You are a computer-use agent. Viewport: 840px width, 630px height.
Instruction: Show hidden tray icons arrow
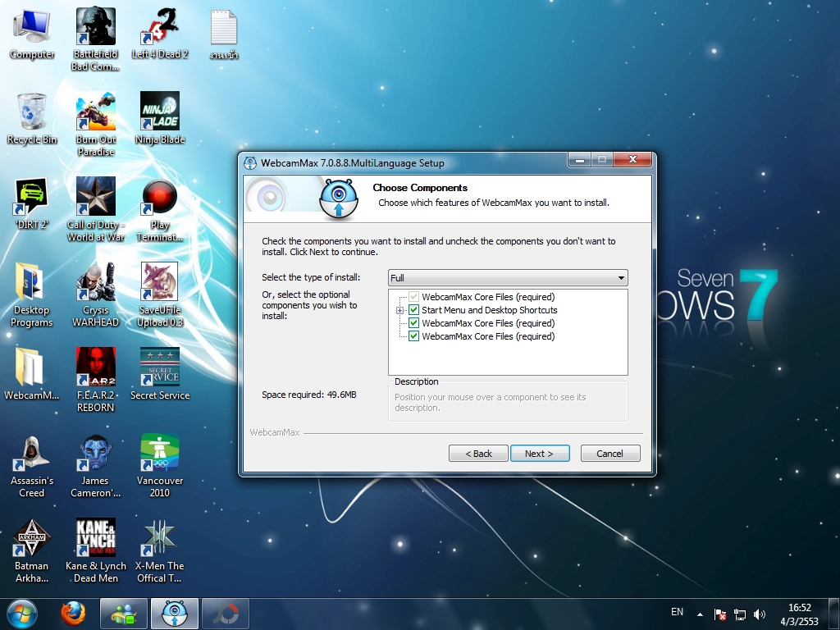[x=700, y=614]
